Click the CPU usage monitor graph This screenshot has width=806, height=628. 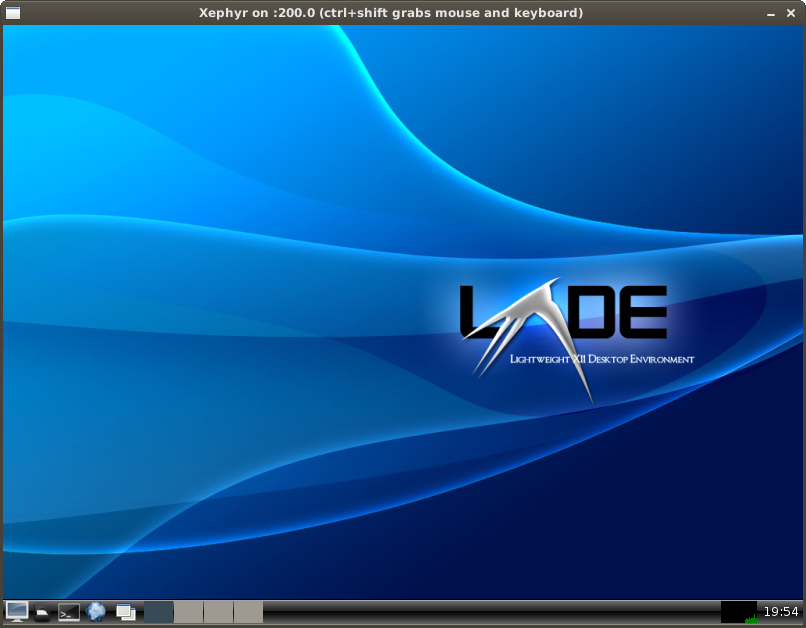point(739,612)
